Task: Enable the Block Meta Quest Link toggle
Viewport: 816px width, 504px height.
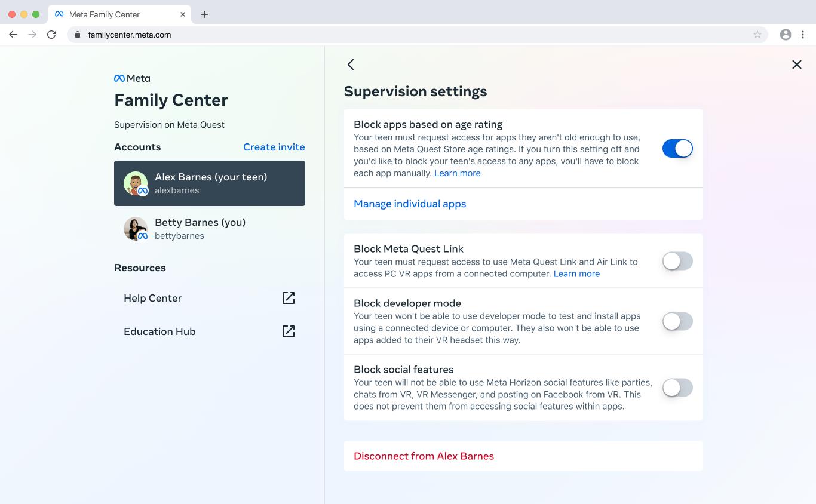Action: pos(677,261)
